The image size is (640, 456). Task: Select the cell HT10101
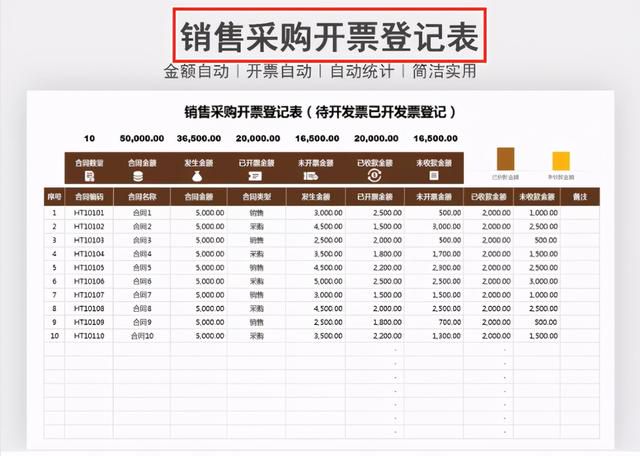tap(89, 213)
